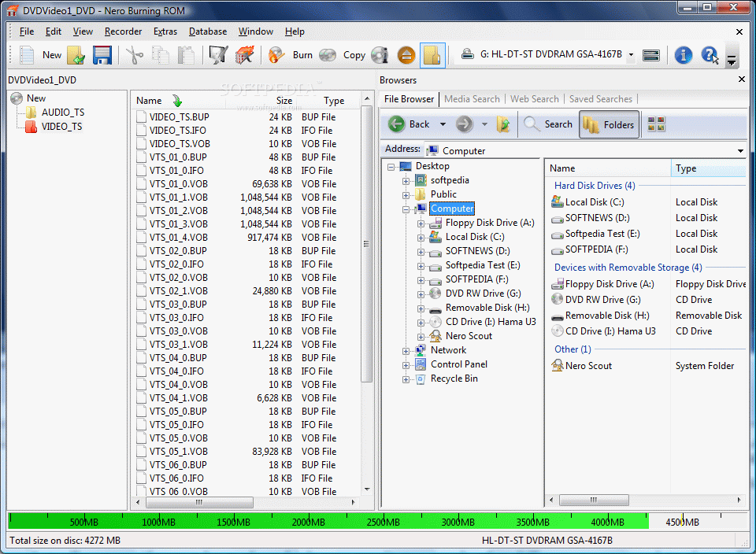Click the Forward arrow in file browser
The height and width of the screenshot is (554, 756).
click(465, 124)
